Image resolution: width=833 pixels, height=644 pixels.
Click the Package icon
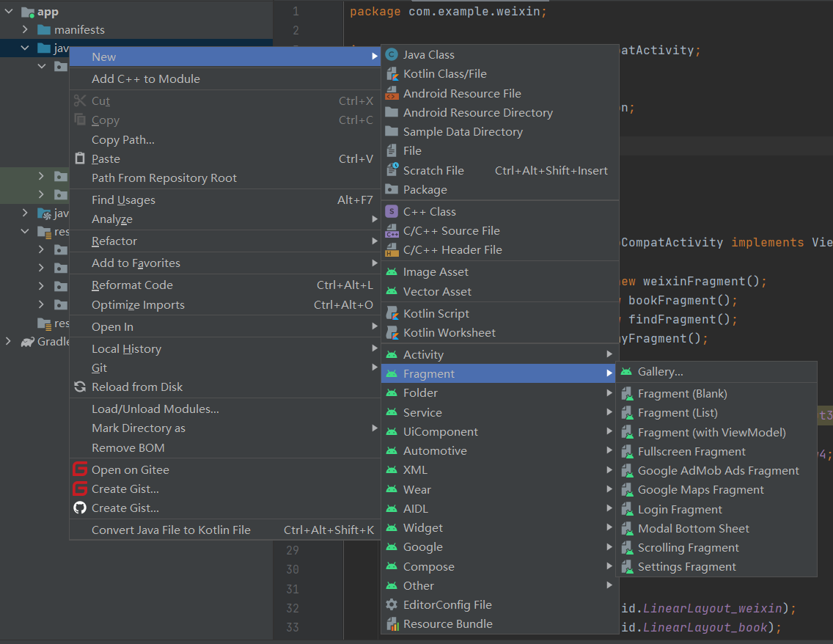[x=392, y=189]
